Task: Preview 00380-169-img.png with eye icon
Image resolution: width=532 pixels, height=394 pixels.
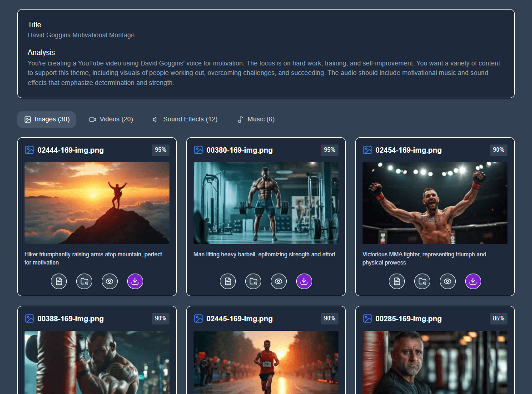Action: (x=278, y=281)
